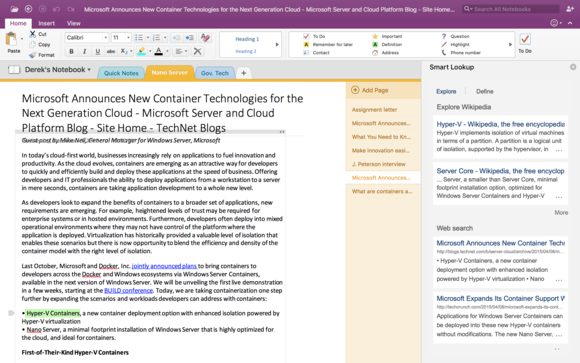Screen dimensions: 580x363
Task: Apply subscript formatting
Action: (x=124, y=51)
